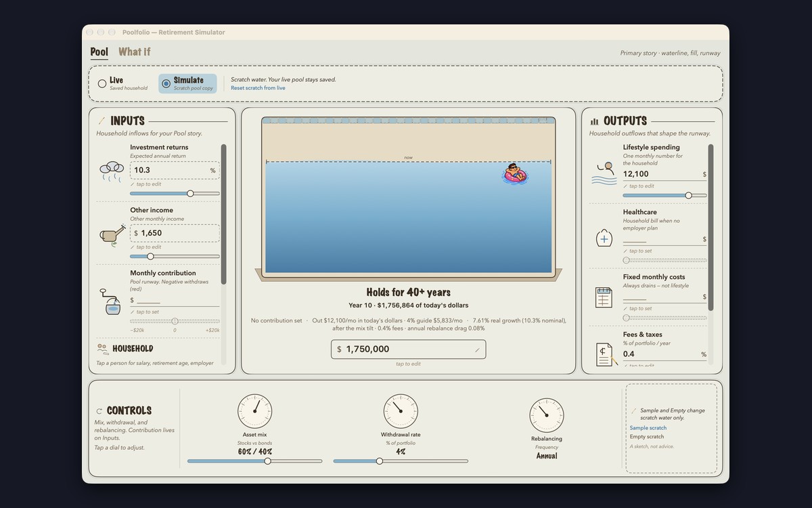Edit the Investment returns 10.3 percent field

(175, 171)
